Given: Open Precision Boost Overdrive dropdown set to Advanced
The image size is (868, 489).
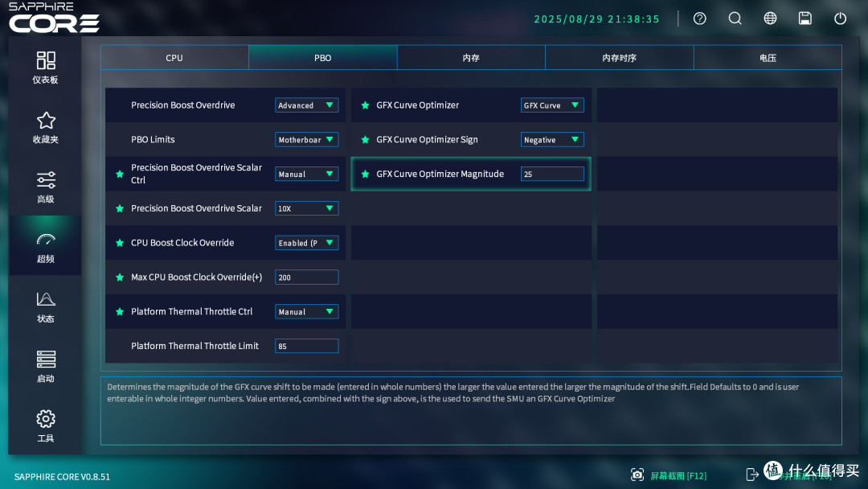Looking at the screenshot, I should pyautogui.click(x=307, y=105).
